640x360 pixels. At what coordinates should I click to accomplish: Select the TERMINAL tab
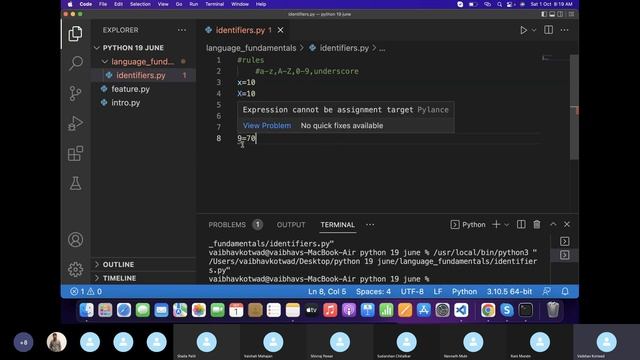[337, 224]
